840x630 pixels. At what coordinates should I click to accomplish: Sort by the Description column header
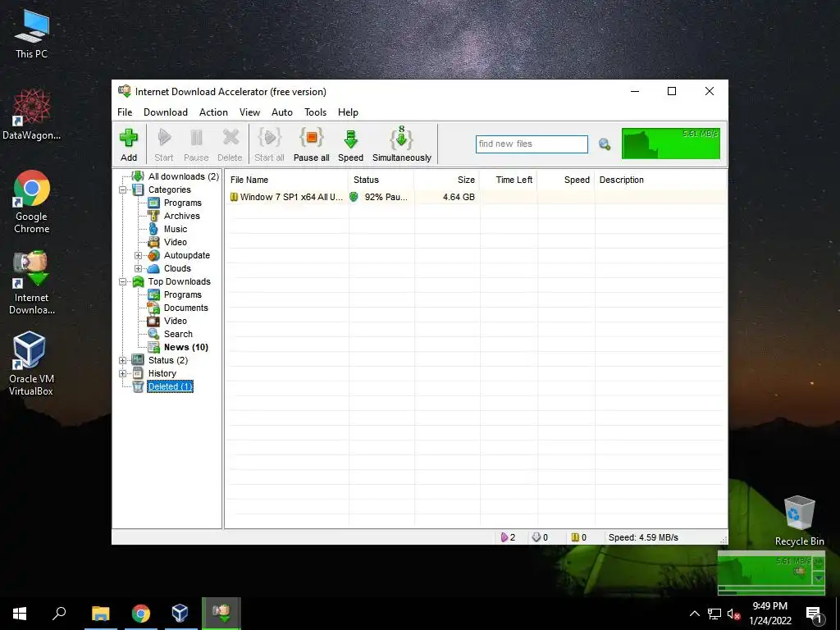660,180
